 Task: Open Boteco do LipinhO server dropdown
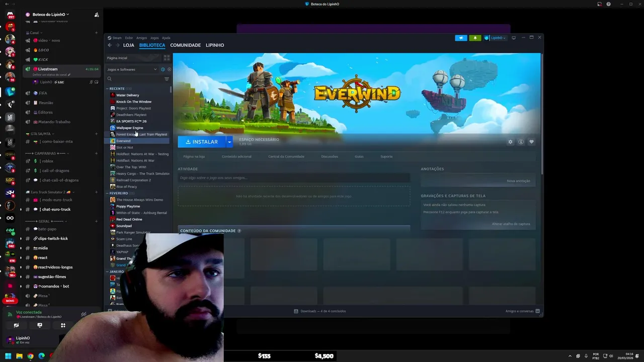[51, 15]
